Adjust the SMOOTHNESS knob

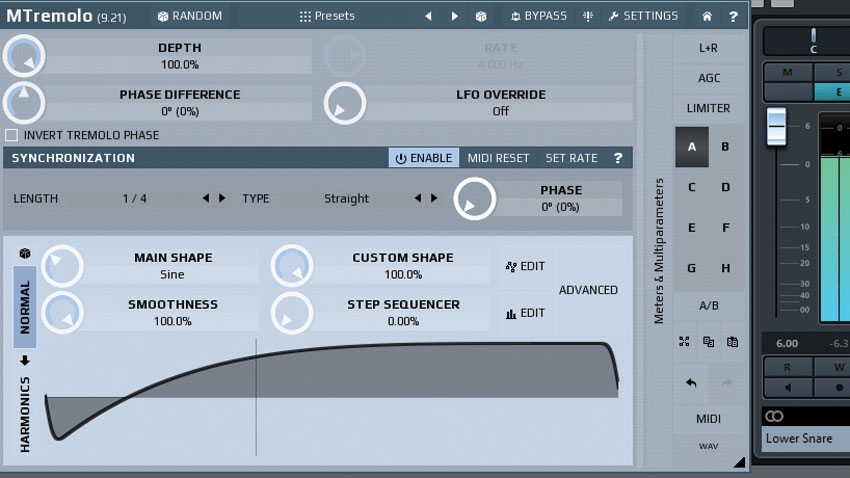pos(62,313)
